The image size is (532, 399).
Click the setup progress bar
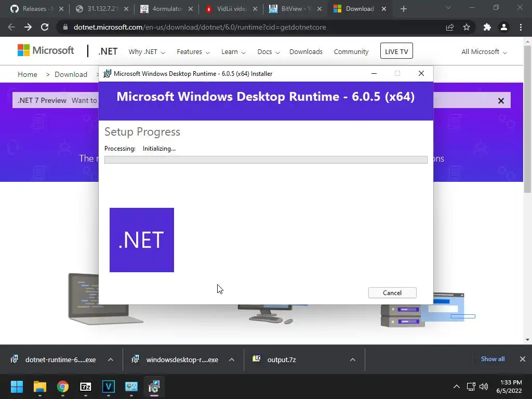[x=265, y=160]
